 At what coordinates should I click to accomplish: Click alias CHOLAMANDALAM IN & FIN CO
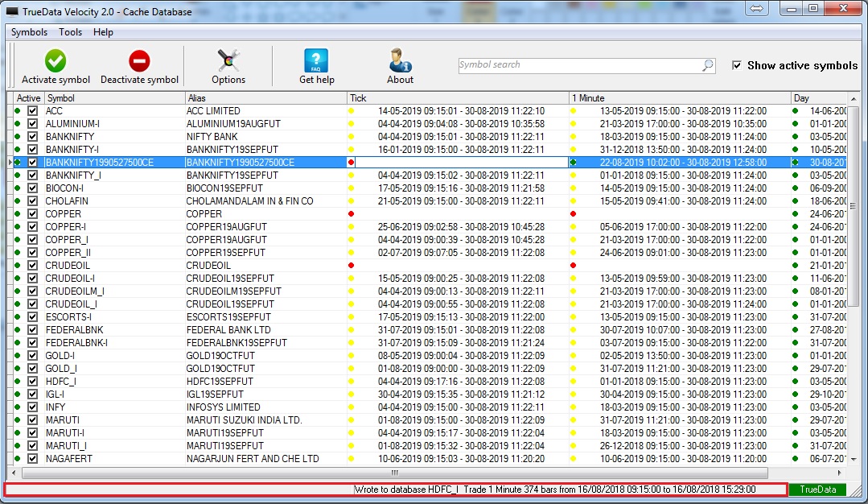click(249, 201)
